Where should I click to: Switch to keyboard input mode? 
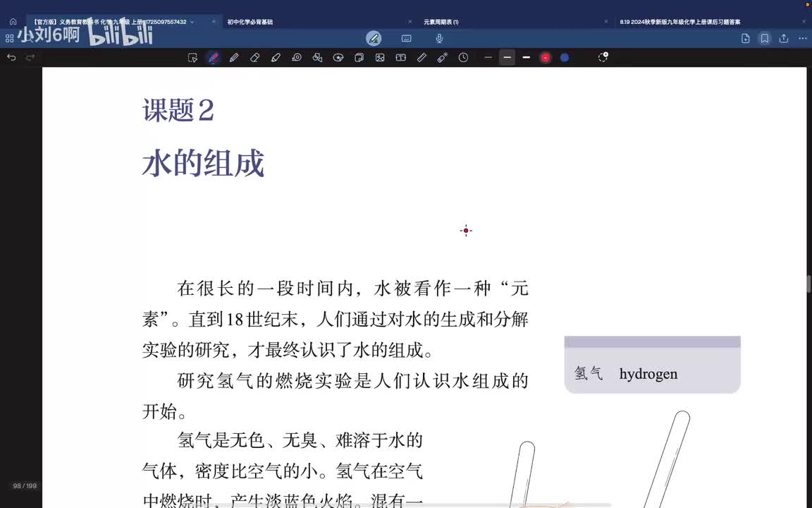click(x=407, y=38)
